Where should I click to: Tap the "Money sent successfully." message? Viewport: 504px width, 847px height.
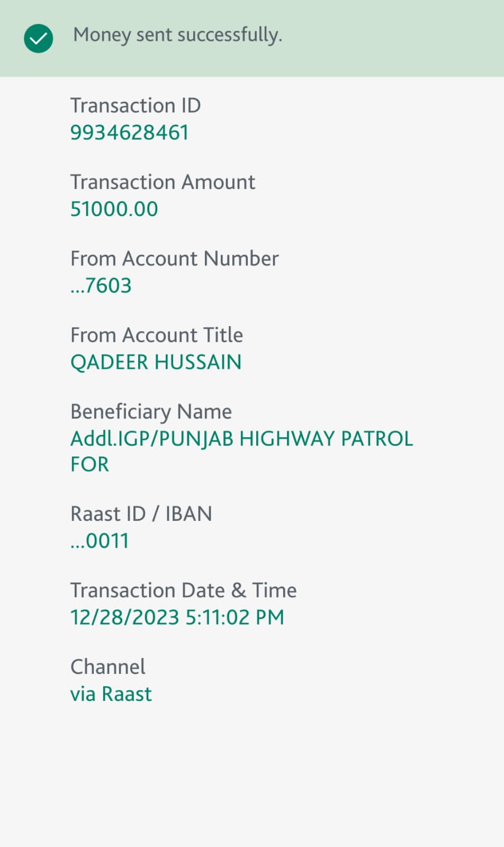[177, 35]
